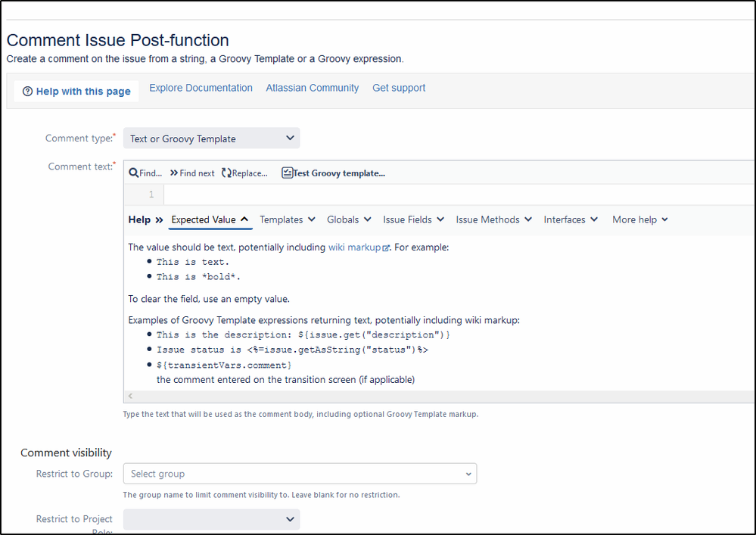Open Replace using the circular arrows icon

click(226, 173)
